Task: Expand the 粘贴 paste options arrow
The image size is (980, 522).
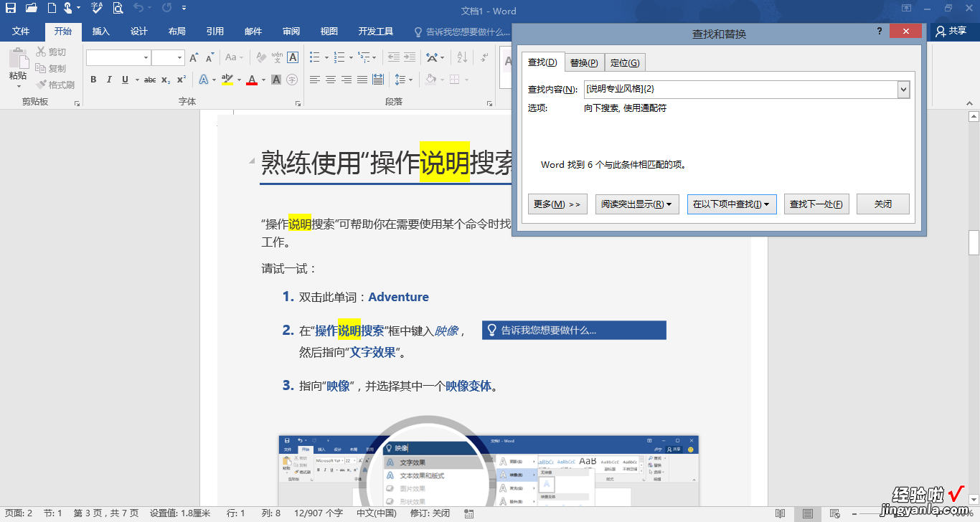Action: click(x=18, y=87)
